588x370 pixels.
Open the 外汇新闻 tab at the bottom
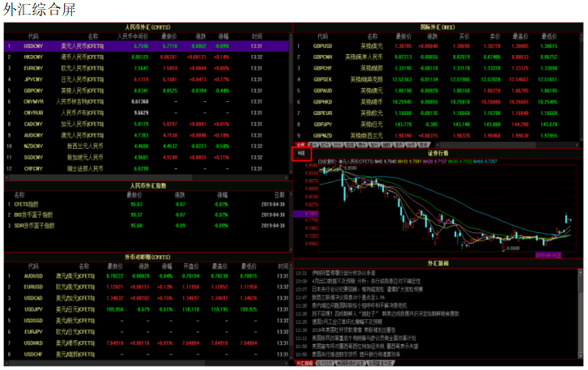pos(305,364)
